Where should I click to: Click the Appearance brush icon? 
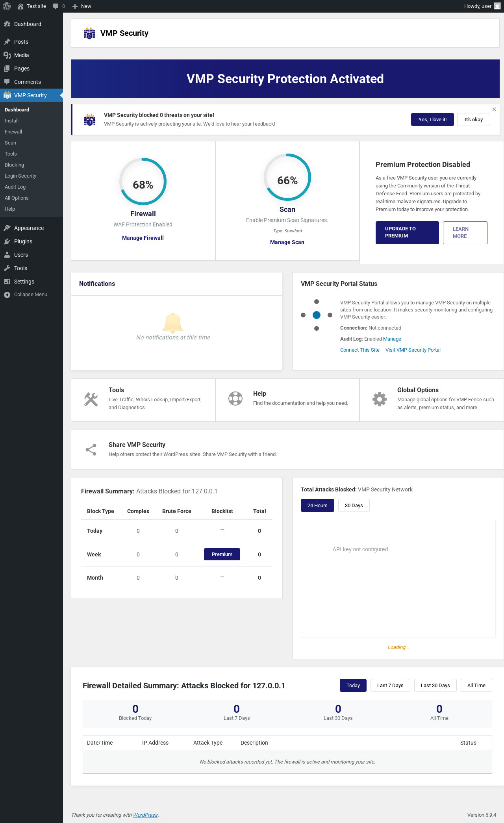click(7, 228)
